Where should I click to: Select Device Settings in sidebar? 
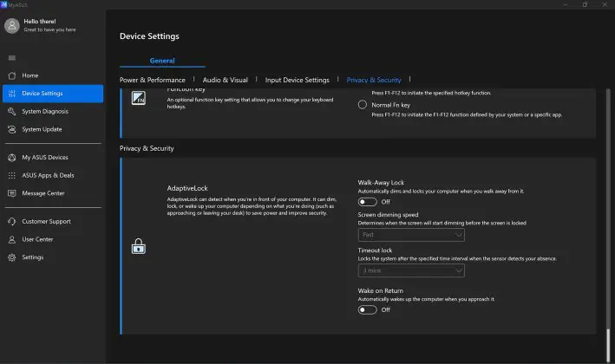pos(53,94)
